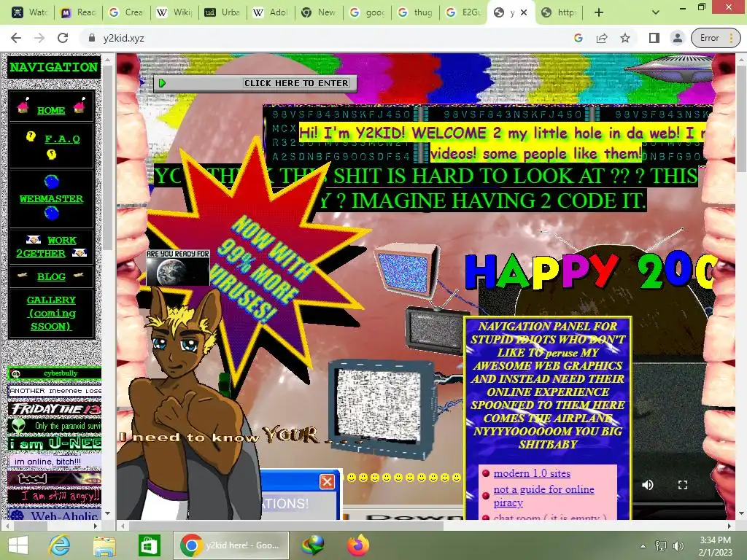Click the green play arrow on the enter bar
The width and height of the screenshot is (747, 560).
pos(163,83)
